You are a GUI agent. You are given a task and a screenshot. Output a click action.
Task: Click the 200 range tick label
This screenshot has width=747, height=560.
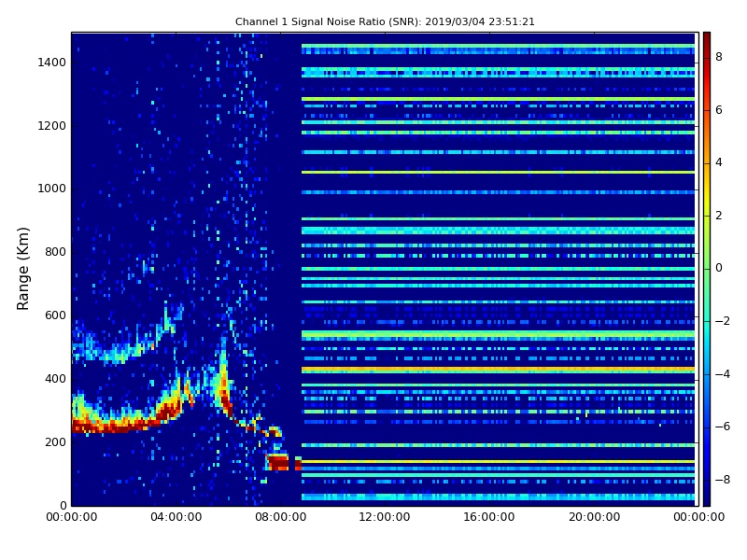coord(55,441)
